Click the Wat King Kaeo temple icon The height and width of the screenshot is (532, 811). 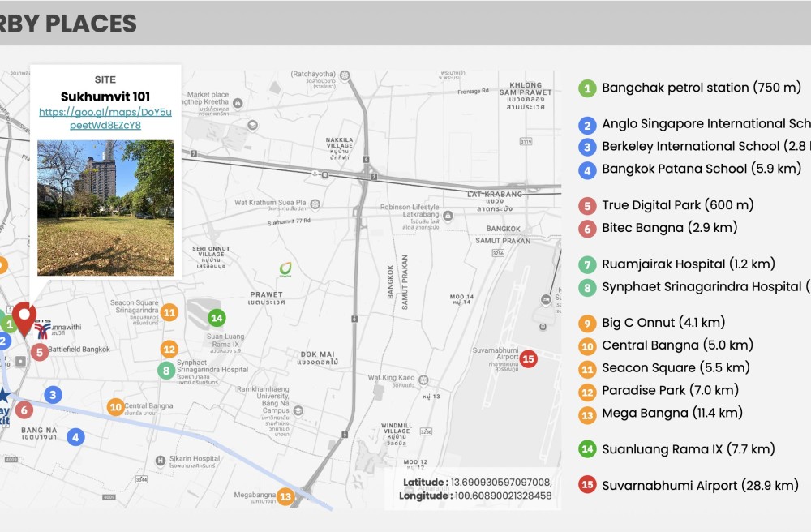423,380
